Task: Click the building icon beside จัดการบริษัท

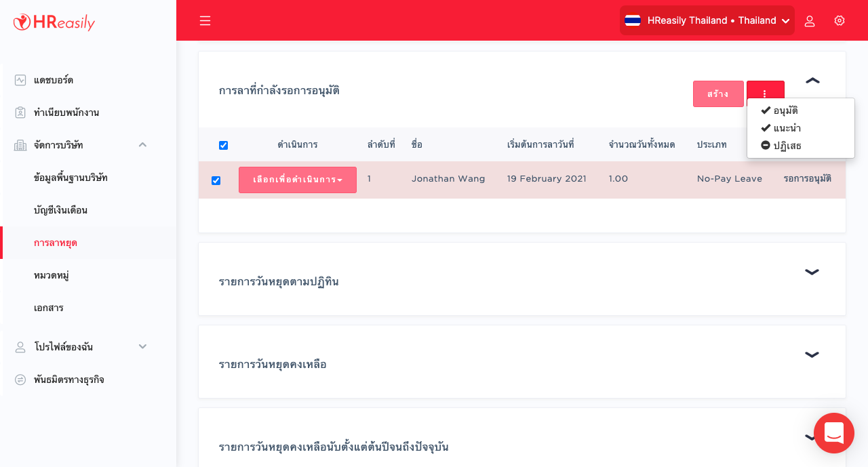Action: pos(20,145)
